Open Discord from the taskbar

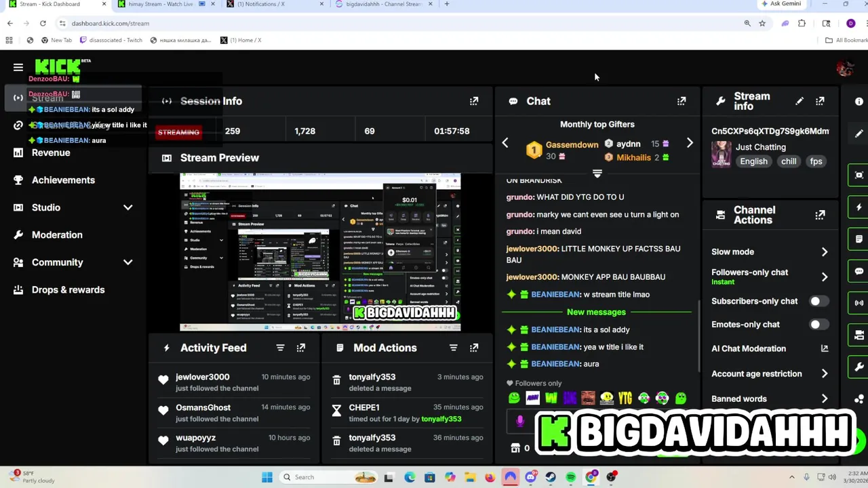tap(530, 477)
